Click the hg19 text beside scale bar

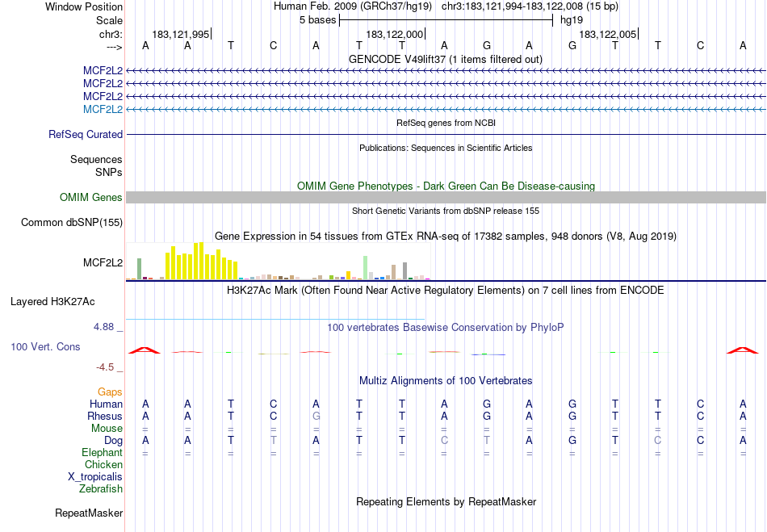tap(572, 20)
